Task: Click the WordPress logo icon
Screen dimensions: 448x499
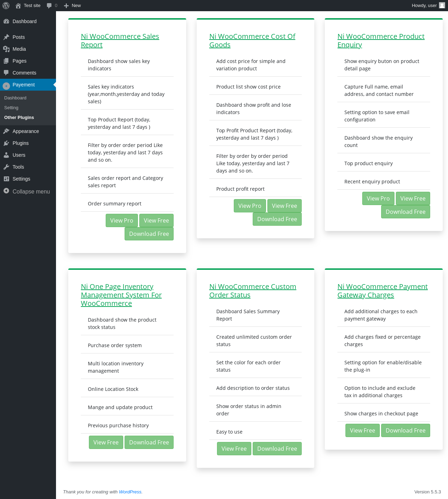Action: [6, 6]
